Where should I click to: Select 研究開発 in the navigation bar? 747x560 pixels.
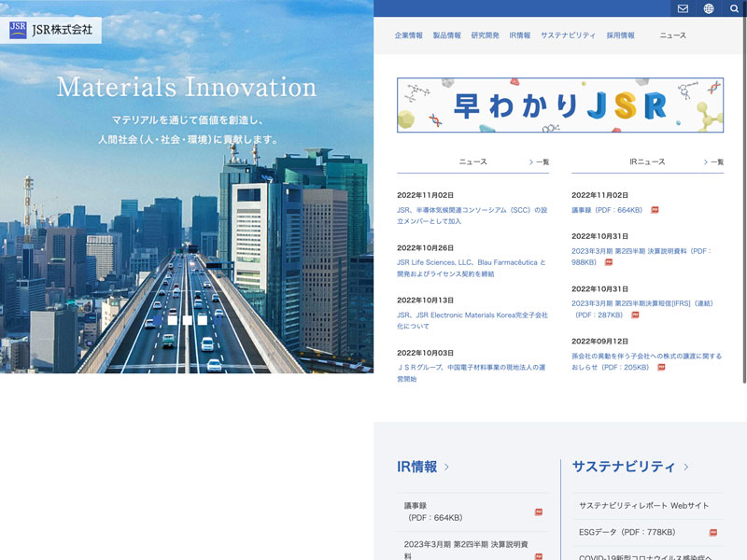(485, 35)
